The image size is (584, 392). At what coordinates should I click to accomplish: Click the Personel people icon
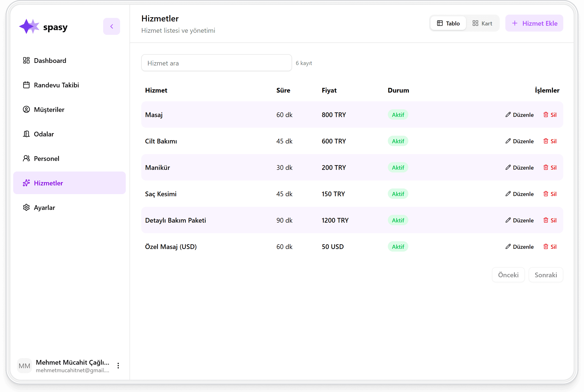pyautogui.click(x=26, y=159)
